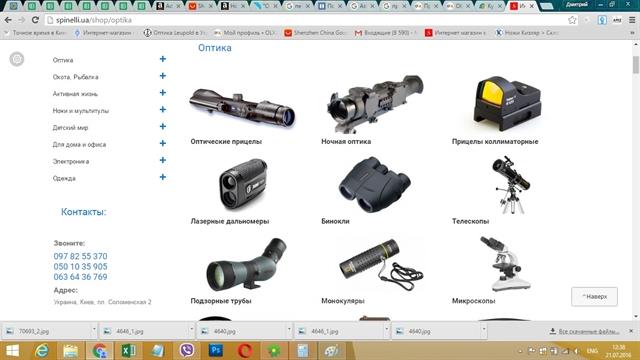This screenshot has height=360, width=640.
Task: Open dropdown arrow for 70693_2.jpg download
Action: (94, 329)
